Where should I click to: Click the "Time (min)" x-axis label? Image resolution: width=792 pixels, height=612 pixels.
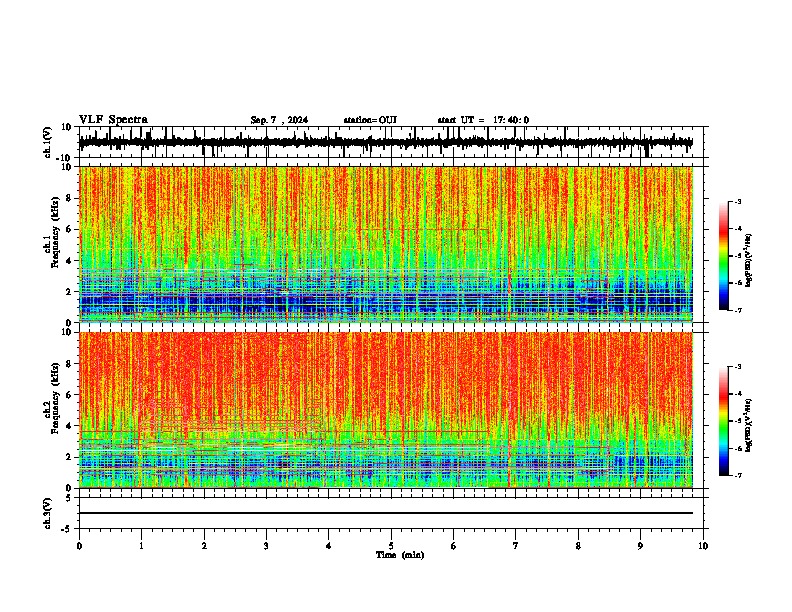(400, 555)
